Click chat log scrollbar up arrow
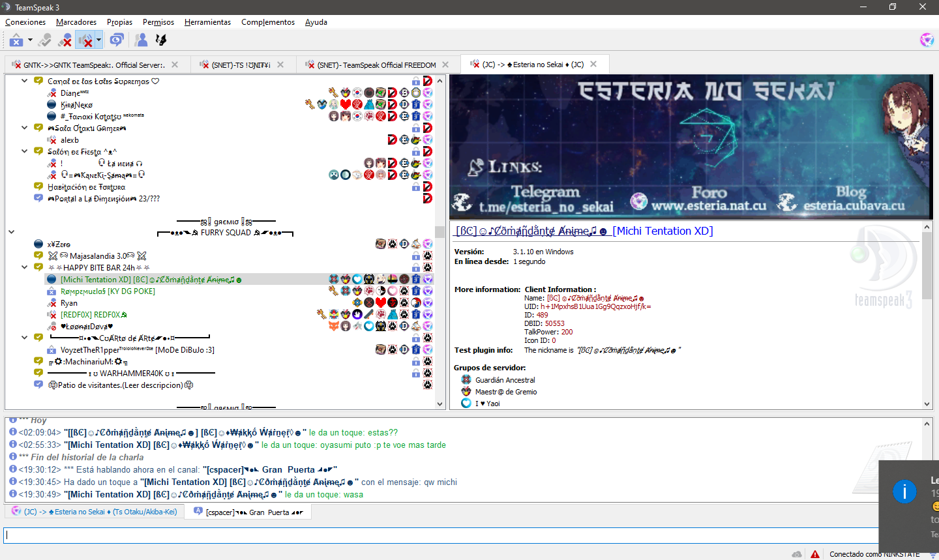Image resolution: width=939 pixels, height=560 pixels. [x=927, y=423]
